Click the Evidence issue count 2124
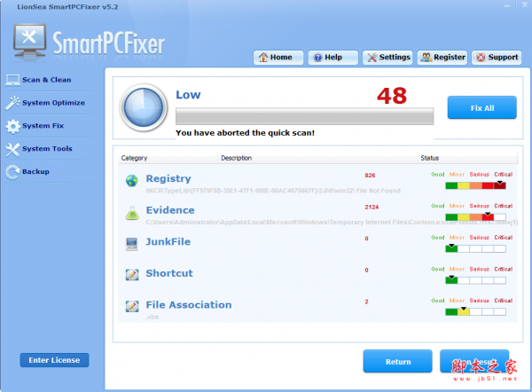The image size is (532, 392). (x=372, y=207)
